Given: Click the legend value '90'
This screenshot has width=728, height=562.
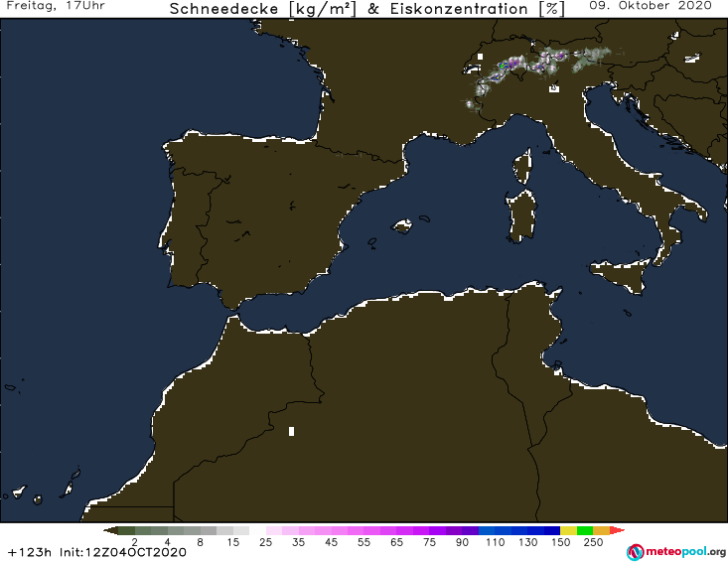Looking at the screenshot, I should (462, 542).
